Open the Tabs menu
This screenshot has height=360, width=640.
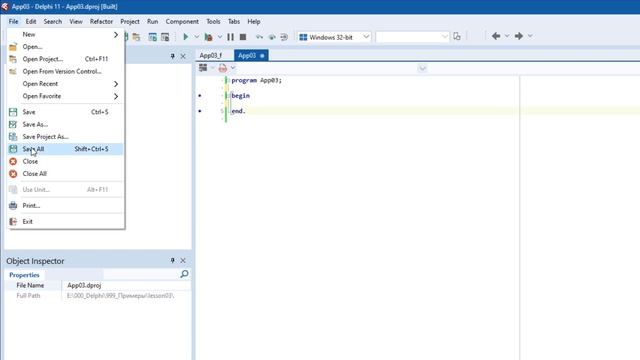click(x=234, y=21)
